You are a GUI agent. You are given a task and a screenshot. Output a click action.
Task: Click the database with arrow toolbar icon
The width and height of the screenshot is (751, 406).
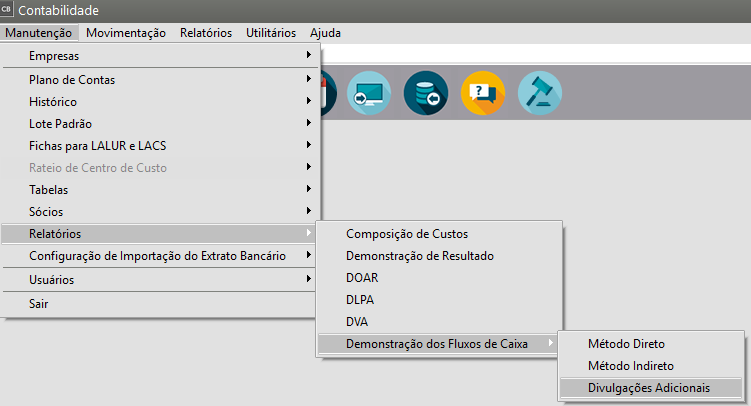click(x=426, y=93)
